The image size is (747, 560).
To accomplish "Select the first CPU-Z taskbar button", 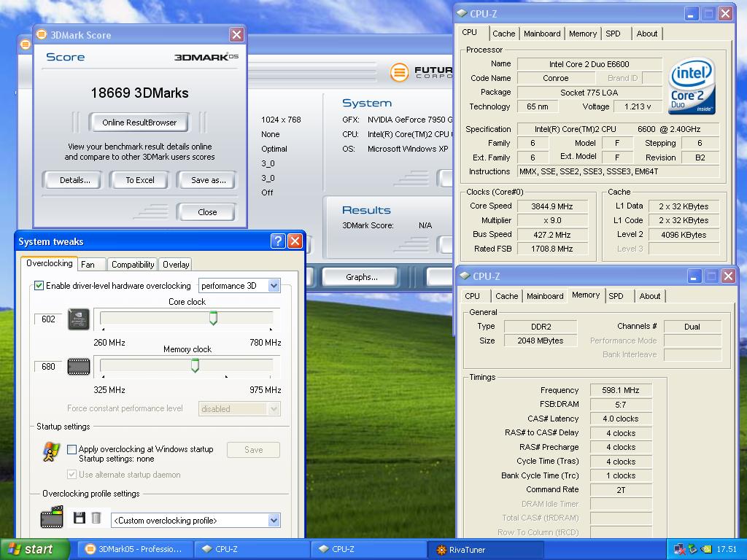I will pos(252,549).
